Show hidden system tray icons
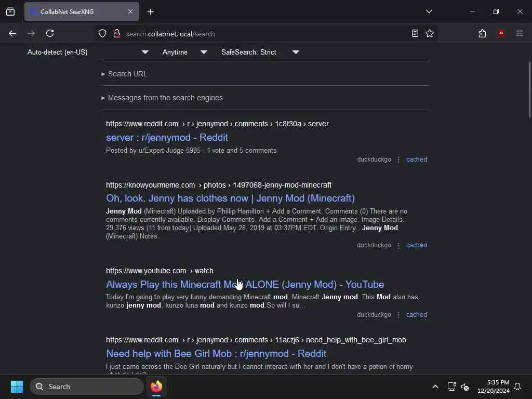532x399 pixels. point(435,387)
